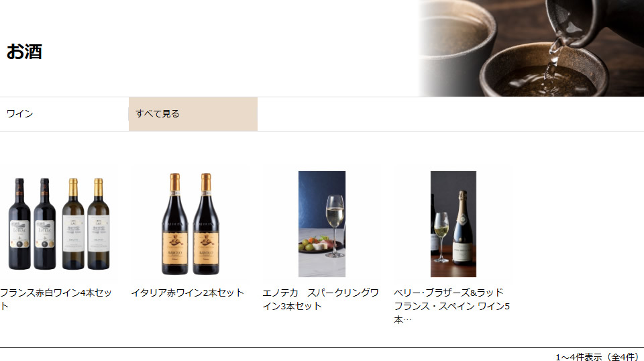Image resolution: width=644 pixels, height=361 pixels.
Task: Open the ベリー･ブラザーズ&ラッド wine 5-bottle link
Action: [x=451, y=306]
